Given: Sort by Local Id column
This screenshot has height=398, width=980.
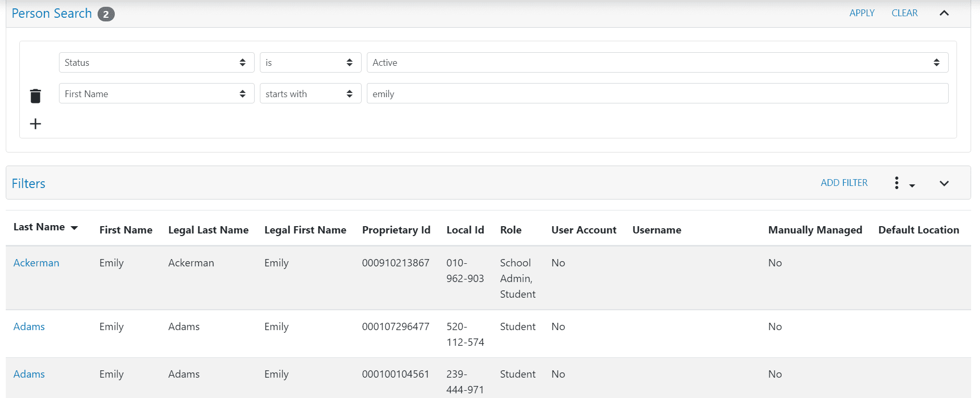Looking at the screenshot, I should [x=465, y=230].
